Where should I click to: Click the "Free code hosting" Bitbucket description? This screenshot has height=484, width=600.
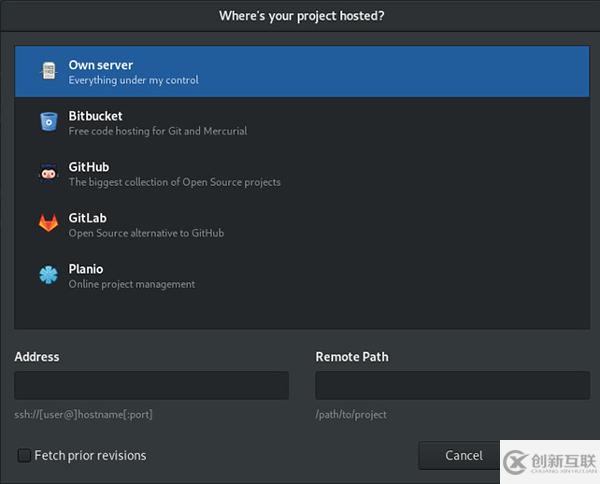click(158, 131)
